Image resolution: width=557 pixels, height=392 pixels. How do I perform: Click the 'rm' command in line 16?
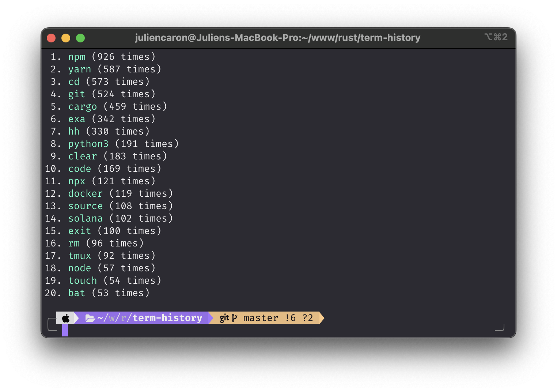pos(74,244)
